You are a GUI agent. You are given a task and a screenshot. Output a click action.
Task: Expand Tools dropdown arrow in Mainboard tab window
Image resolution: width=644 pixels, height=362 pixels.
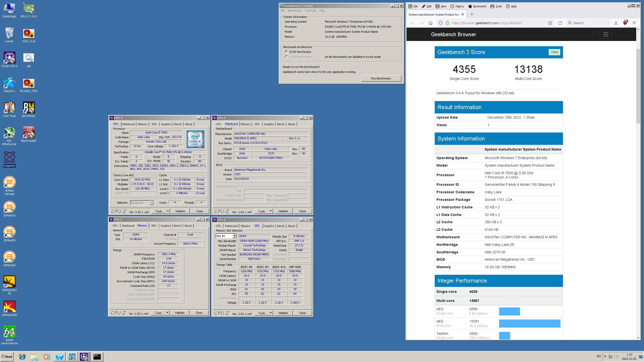point(271,211)
